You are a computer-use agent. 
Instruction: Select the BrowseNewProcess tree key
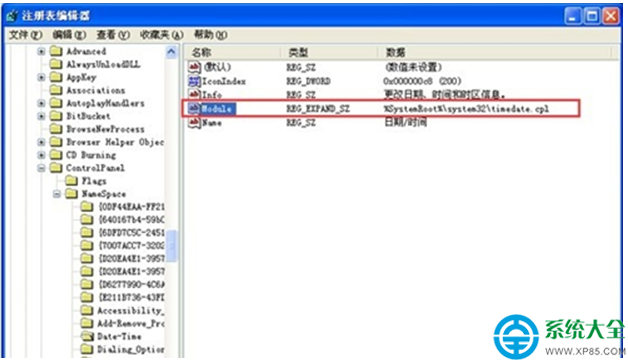tap(105, 129)
